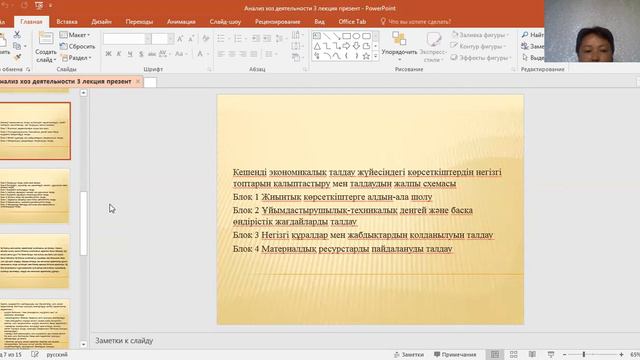Toggle underline Ч formatting

click(x=130, y=54)
